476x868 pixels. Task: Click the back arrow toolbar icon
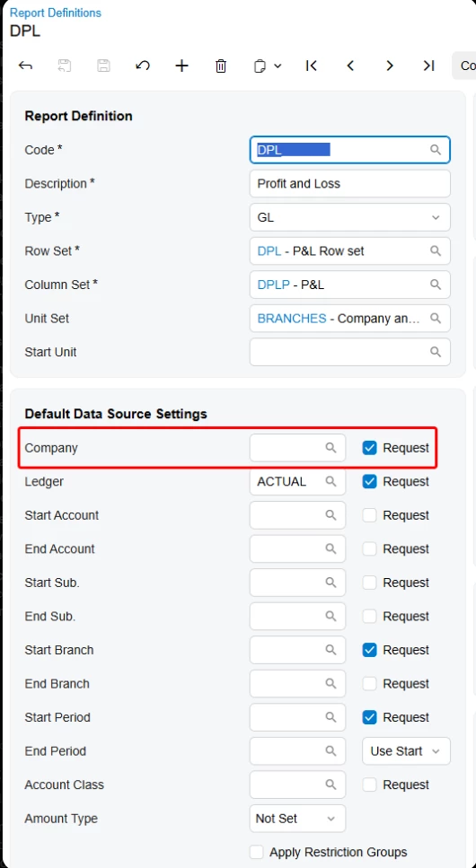coord(25,66)
